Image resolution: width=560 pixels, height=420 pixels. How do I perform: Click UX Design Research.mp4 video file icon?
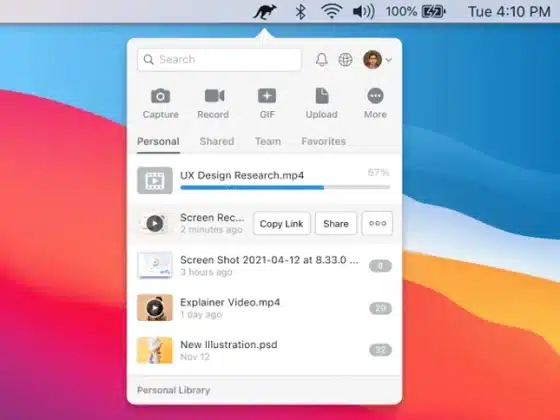155,181
